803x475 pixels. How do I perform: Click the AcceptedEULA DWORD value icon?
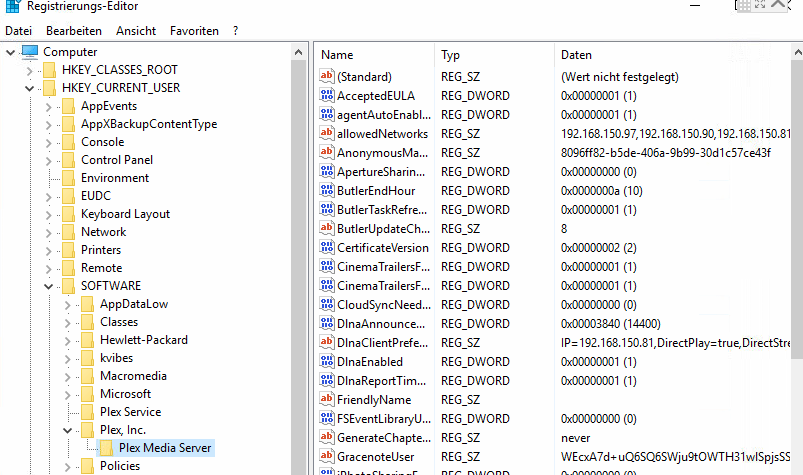(x=326, y=95)
